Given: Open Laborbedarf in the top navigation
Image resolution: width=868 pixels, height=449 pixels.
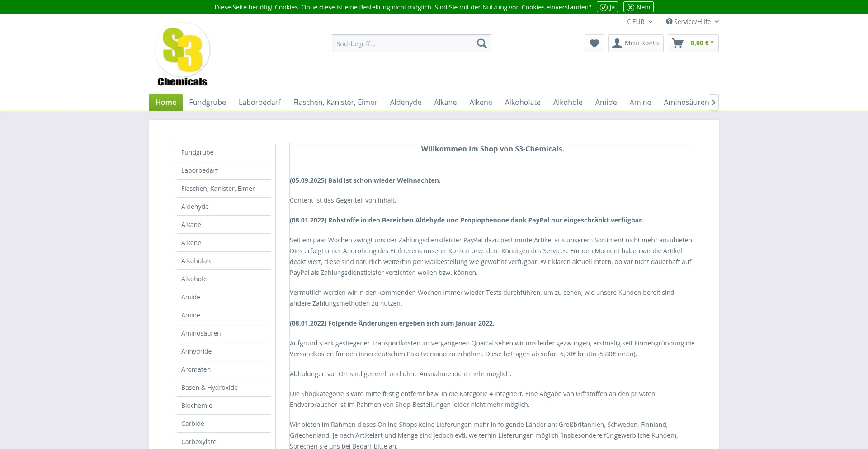Looking at the screenshot, I should pyautogui.click(x=259, y=102).
